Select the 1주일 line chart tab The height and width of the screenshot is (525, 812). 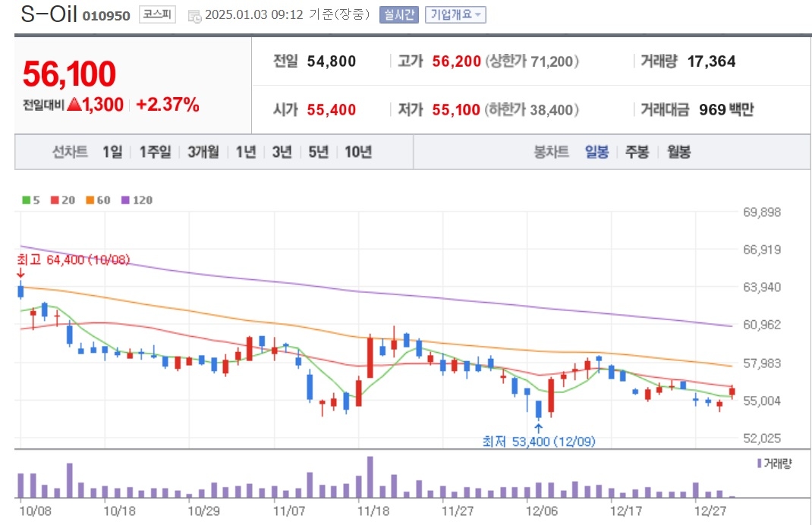click(155, 152)
